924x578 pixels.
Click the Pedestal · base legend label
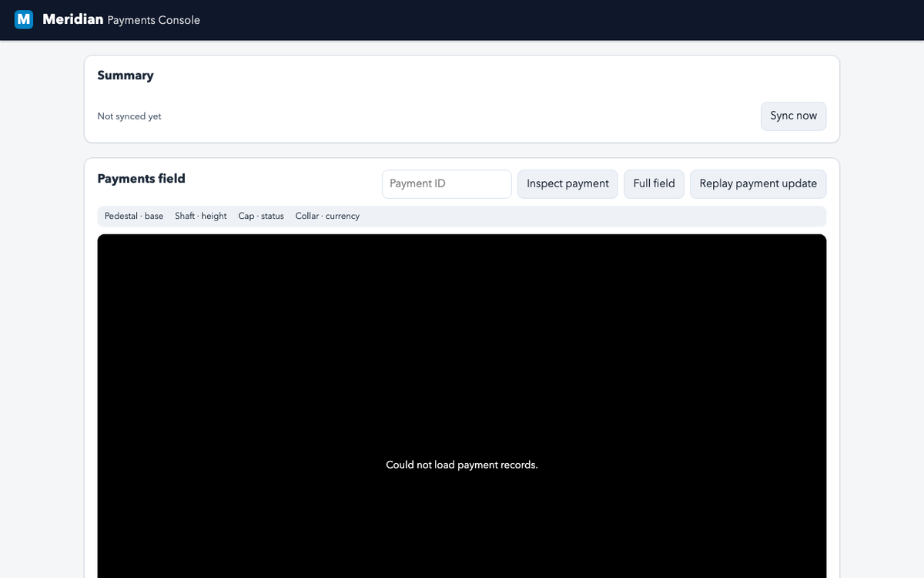click(x=134, y=217)
